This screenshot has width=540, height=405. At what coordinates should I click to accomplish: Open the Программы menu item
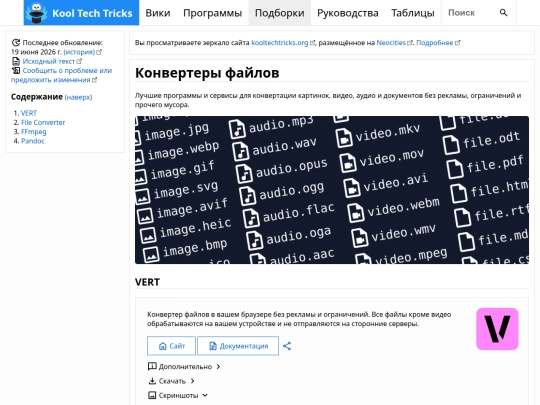coord(212,13)
